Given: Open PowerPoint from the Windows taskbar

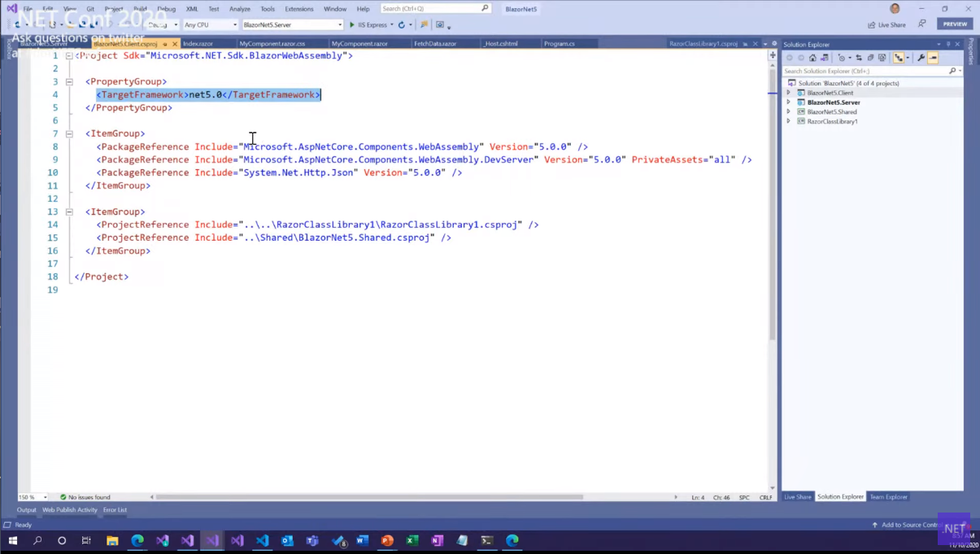Looking at the screenshot, I should (387, 540).
